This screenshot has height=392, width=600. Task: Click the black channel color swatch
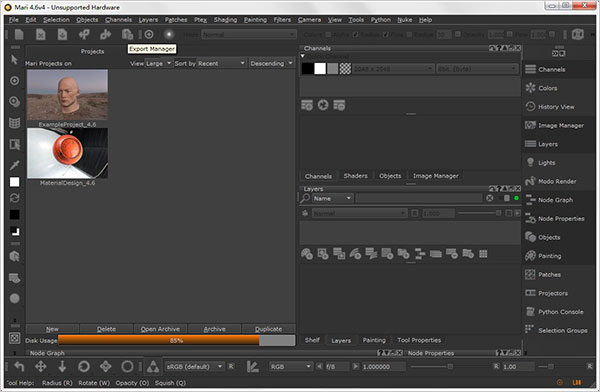pyautogui.click(x=308, y=69)
